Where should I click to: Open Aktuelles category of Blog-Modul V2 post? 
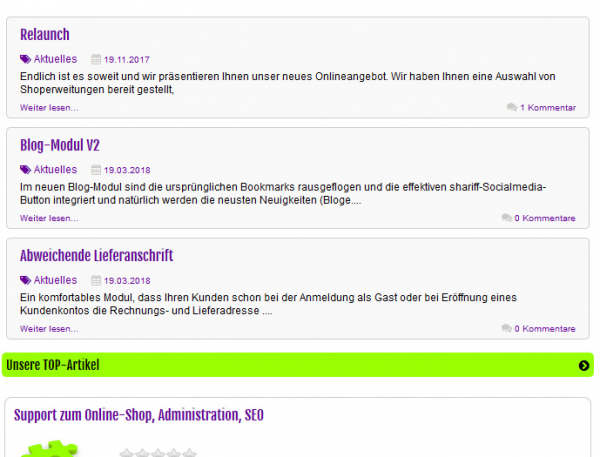click(55, 170)
